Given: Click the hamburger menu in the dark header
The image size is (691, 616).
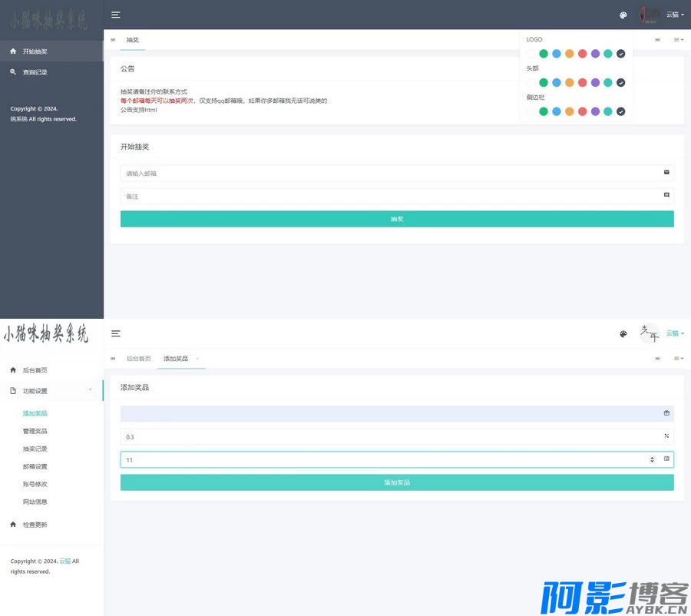Looking at the screenshot, I should (x=116, y=15).
